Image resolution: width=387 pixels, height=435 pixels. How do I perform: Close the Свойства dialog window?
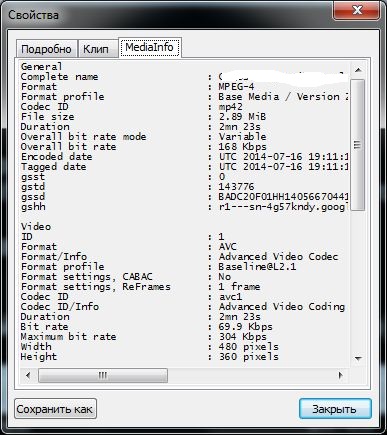coord(356,10)
